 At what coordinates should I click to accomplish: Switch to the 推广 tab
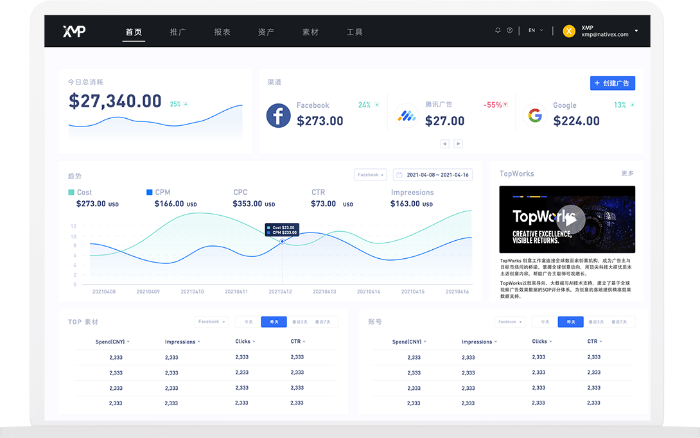[x=177, y=32]
